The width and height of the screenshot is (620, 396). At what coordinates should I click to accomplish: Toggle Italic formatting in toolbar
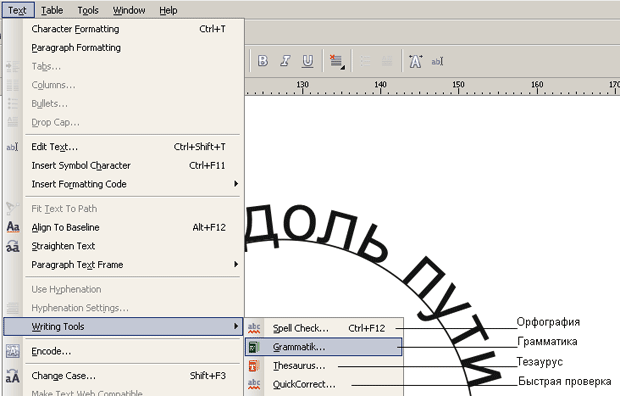285,61
